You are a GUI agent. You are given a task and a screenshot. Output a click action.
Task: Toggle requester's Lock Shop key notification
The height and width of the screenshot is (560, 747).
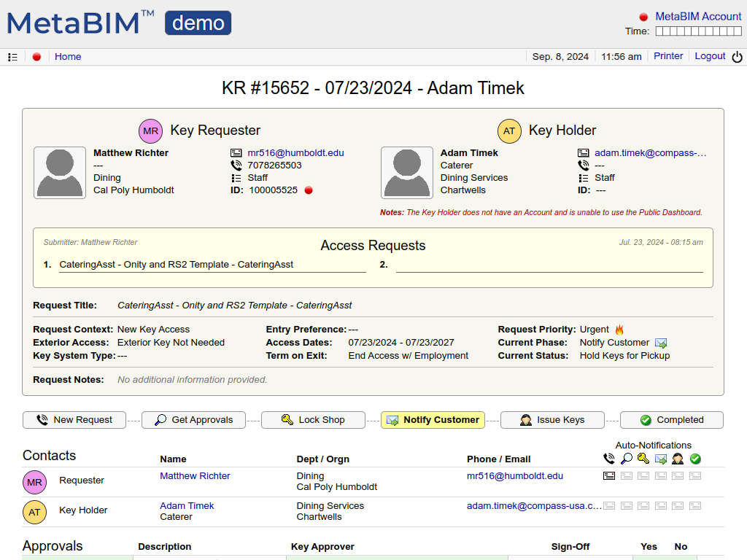click(x=643, y=476)
